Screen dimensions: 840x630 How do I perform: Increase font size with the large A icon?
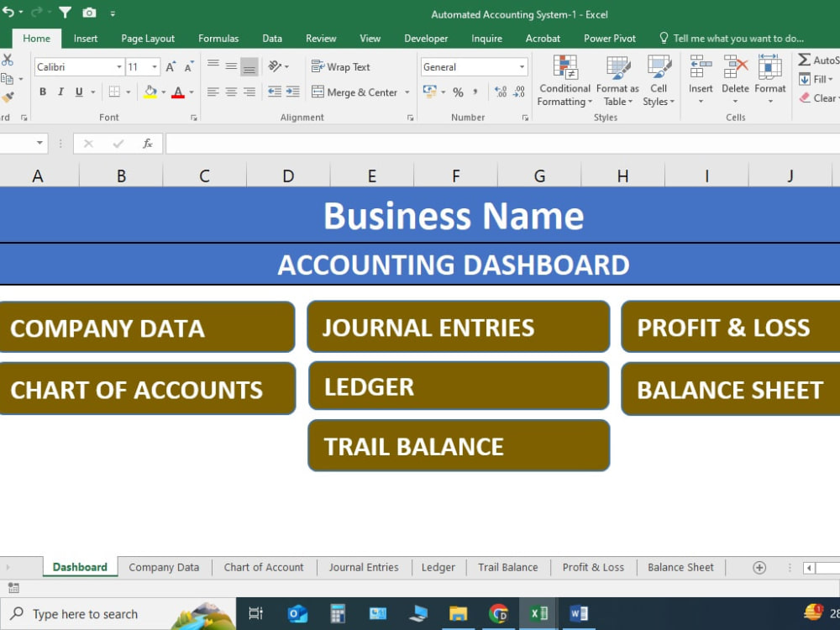pyautogui.click(x=171, y=67)
